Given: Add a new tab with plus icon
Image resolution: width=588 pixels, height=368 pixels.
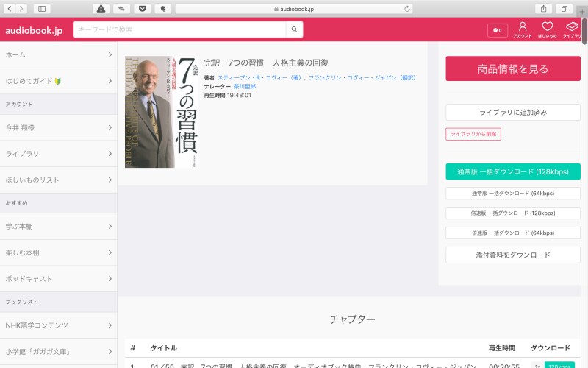Looking at the screenshot, I should [582, 12].
